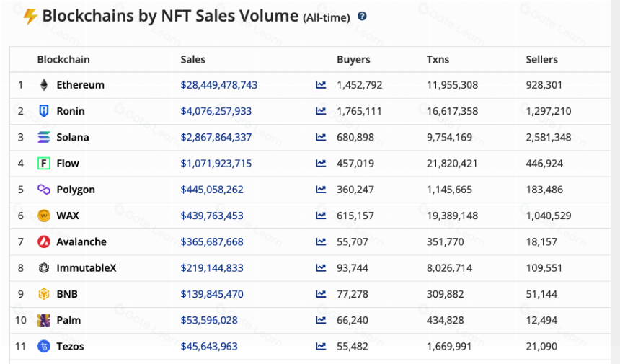Image resolution: width=620 pixels, height=364 pixels.
Task: Open Palm sales figure $53,596,028
Action: (x=209, y=320)
